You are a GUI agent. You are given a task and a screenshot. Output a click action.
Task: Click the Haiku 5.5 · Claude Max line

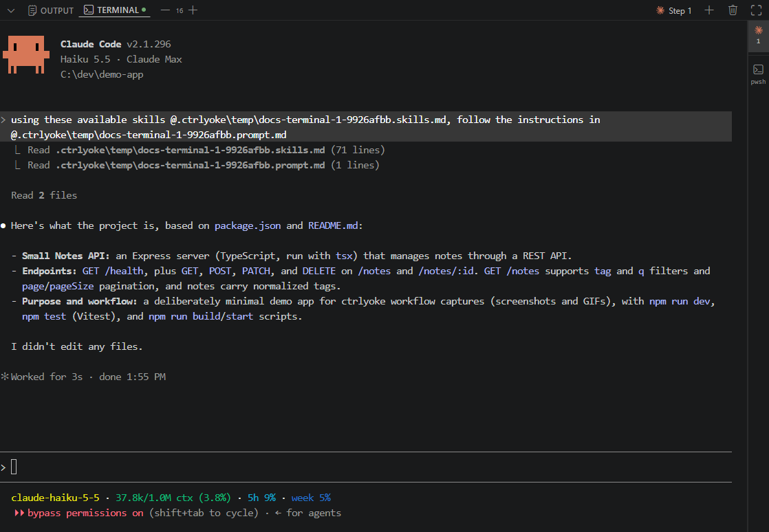(x=121, y=59)
